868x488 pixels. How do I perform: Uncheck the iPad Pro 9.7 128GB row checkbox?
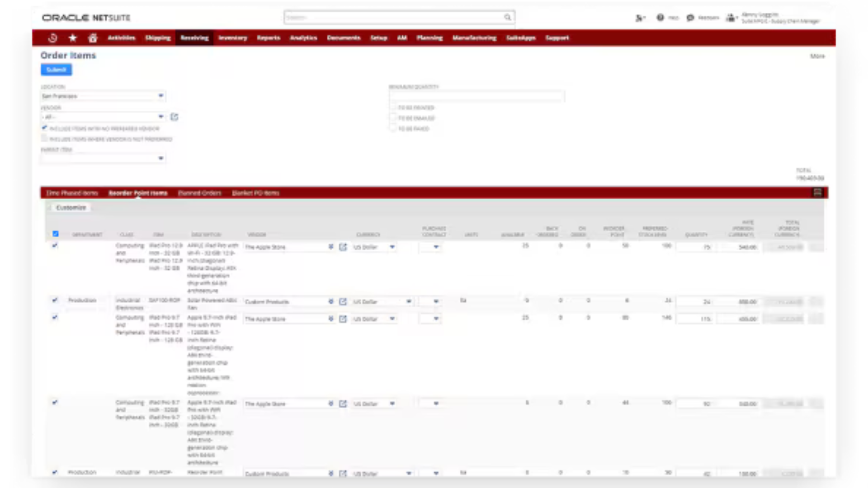tap(55, 317)
